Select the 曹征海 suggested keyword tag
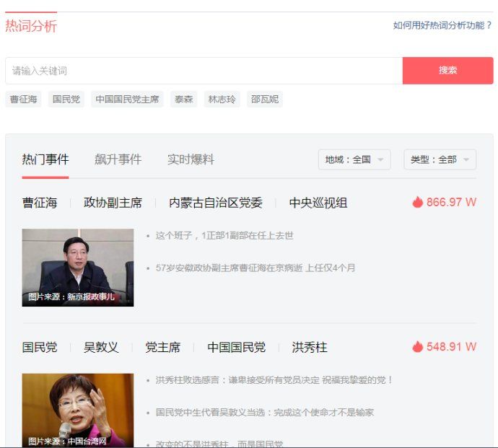Image resolution: width=498 pixels, height=448 pixels. tap(24, 100)
